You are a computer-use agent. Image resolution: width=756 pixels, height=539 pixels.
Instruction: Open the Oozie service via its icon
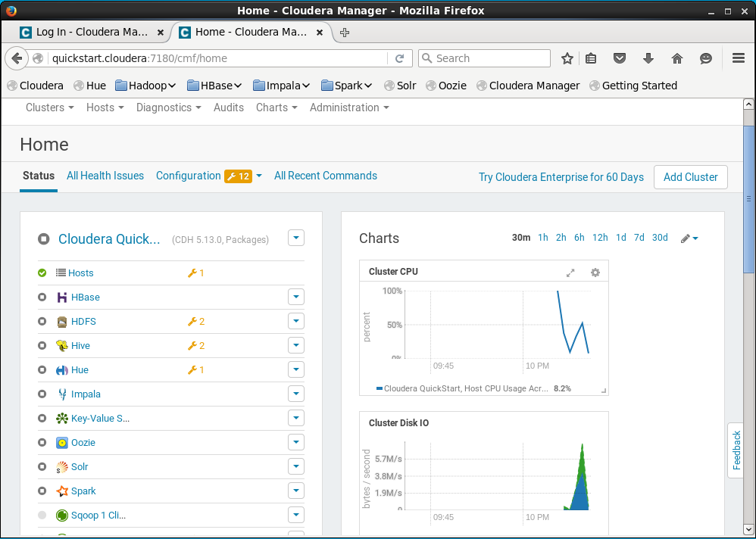(61, 442)
